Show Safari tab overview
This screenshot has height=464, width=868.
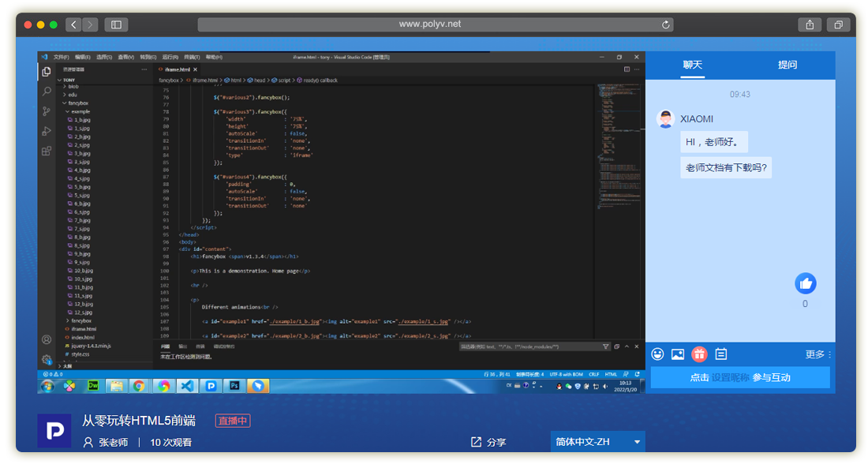[x=838, y=24]
